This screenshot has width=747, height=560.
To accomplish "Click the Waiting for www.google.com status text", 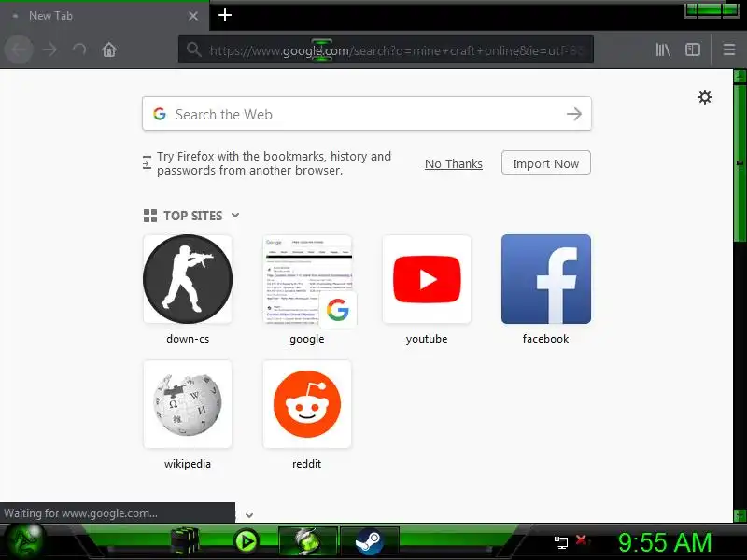I will (80, 513).
